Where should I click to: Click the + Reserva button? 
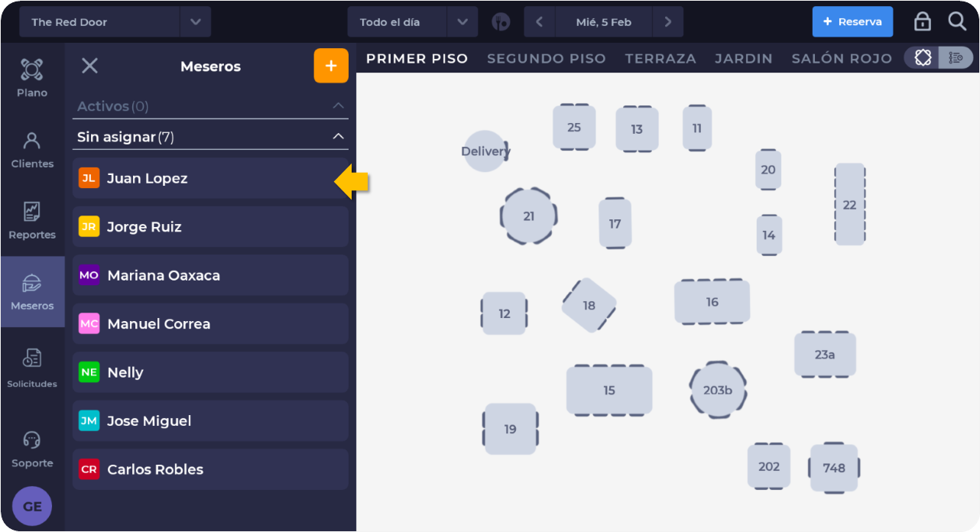tap(852, 21)
